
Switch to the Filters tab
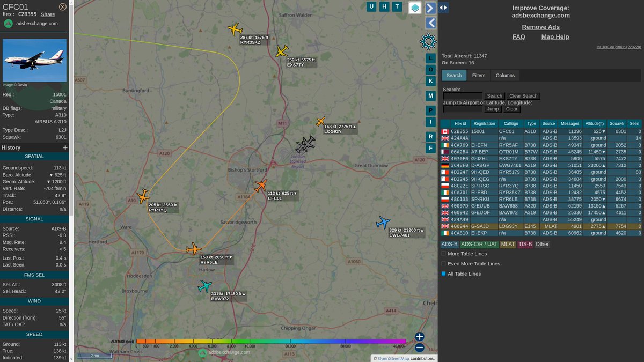478,75
